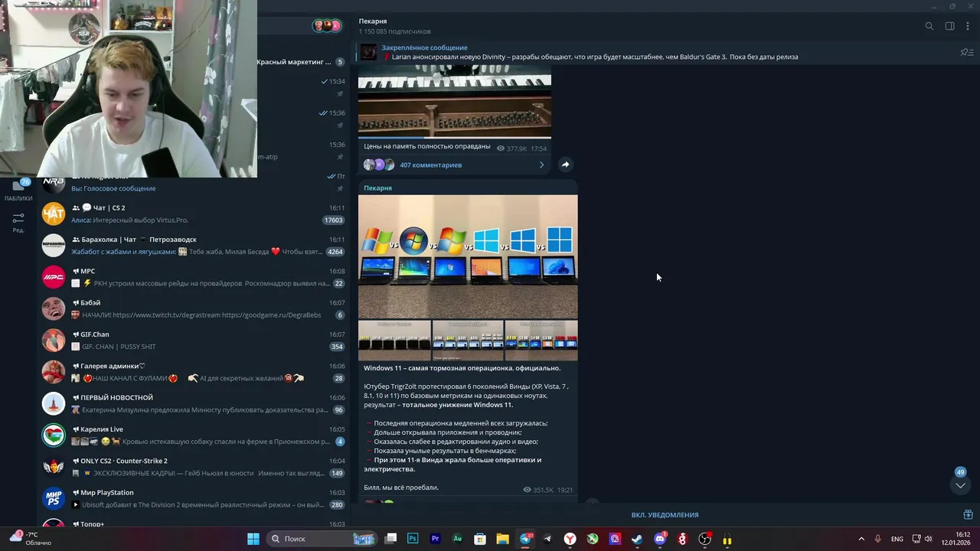Open pinned messages list icon
This screenshot has width=980, height=551.
click(966, 52)
